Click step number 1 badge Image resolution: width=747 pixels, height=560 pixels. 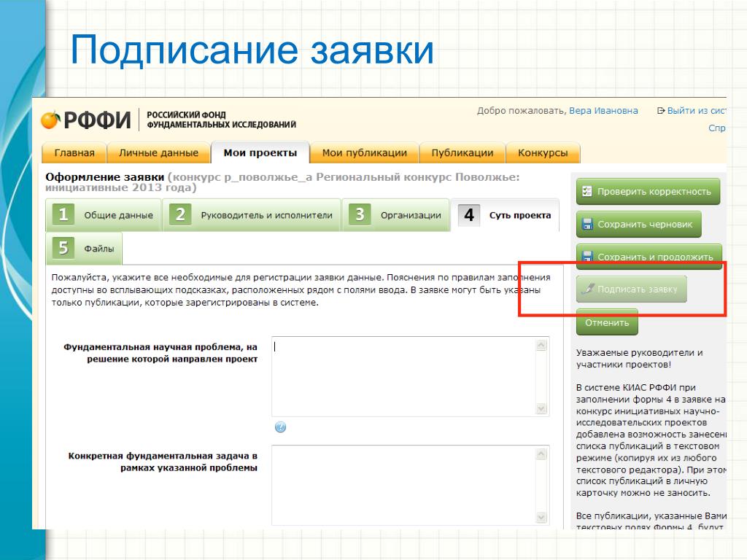tap(63, 215)
